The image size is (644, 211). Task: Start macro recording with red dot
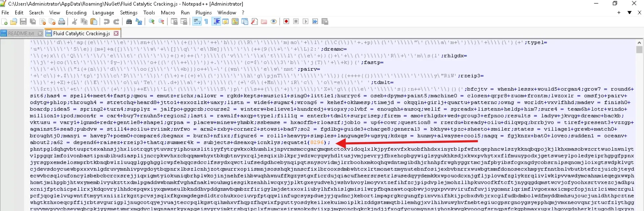click(x=286, y=22)
